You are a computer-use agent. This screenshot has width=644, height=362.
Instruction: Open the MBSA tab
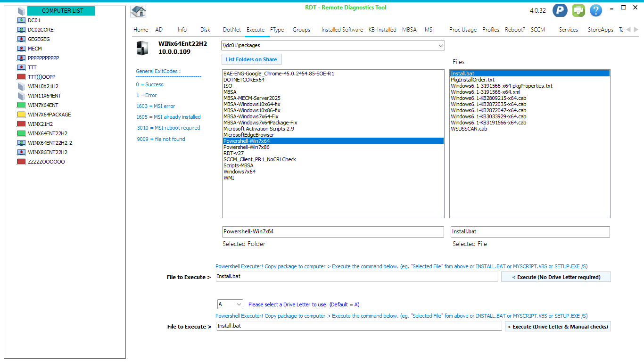pyautogui.click(x=409, y=29)
